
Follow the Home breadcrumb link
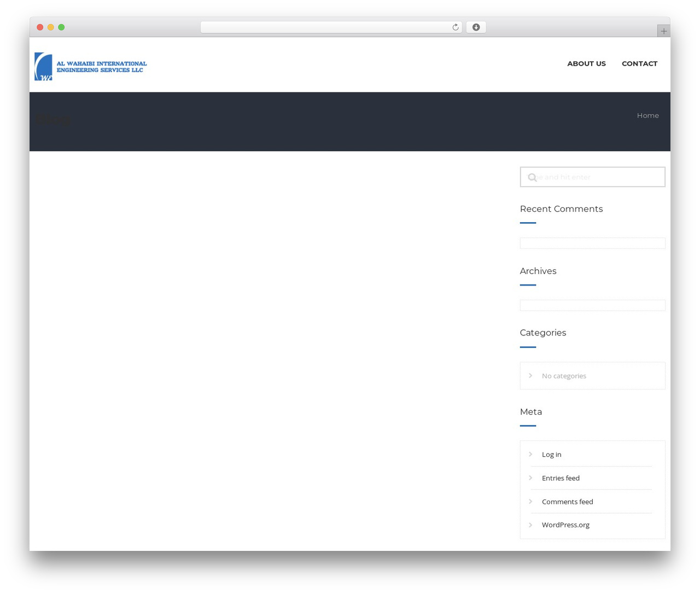pos(647,115)
